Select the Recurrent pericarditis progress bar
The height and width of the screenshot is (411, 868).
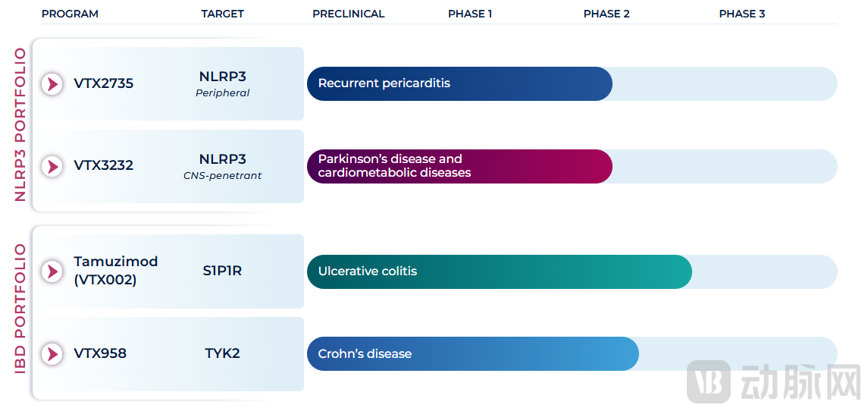click(x=459, y=83)
